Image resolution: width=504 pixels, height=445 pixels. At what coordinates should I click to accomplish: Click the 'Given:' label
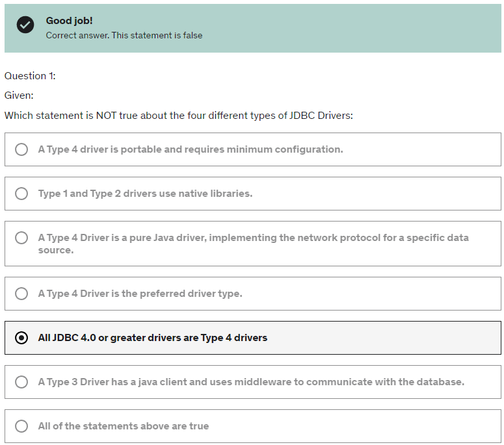pyautogui.click(x=19, y=95)
